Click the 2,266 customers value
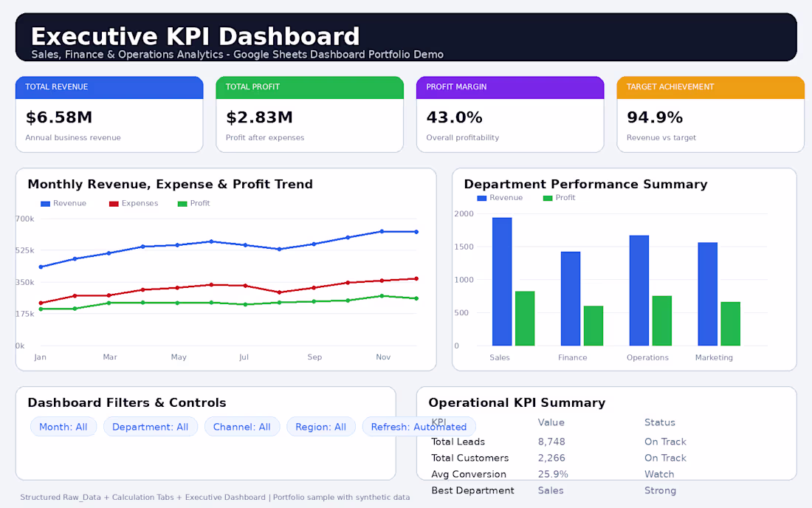Viewport: 812px width, 508px height. tap(551, 458)
